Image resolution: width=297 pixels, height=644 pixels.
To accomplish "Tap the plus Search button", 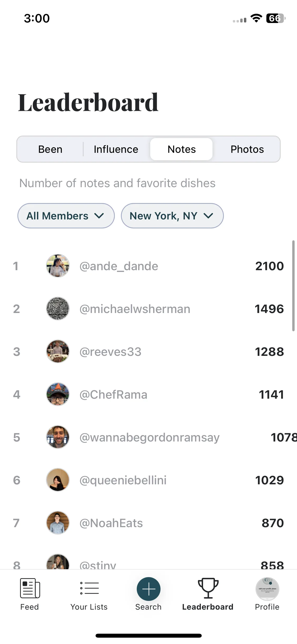I will coord(148,589).
